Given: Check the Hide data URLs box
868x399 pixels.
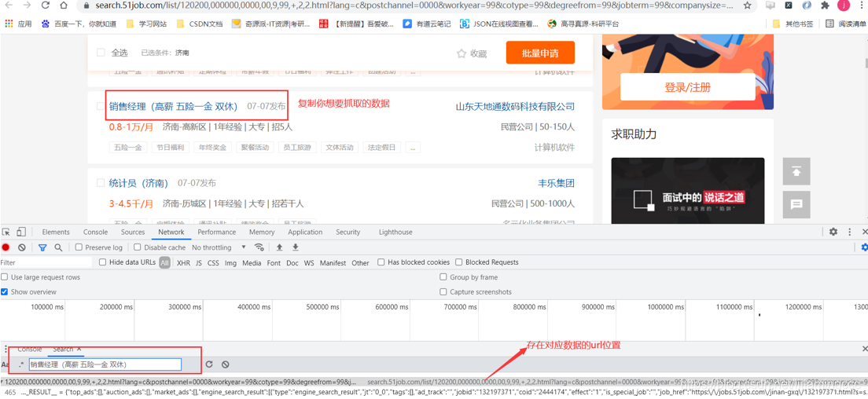Looking at the screenshot, I should point(102,262).
